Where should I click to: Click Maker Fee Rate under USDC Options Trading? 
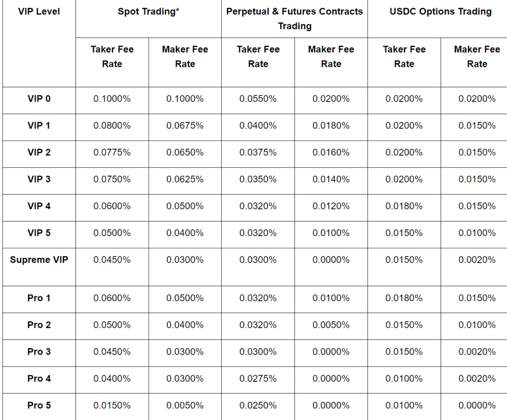[477, 56]
